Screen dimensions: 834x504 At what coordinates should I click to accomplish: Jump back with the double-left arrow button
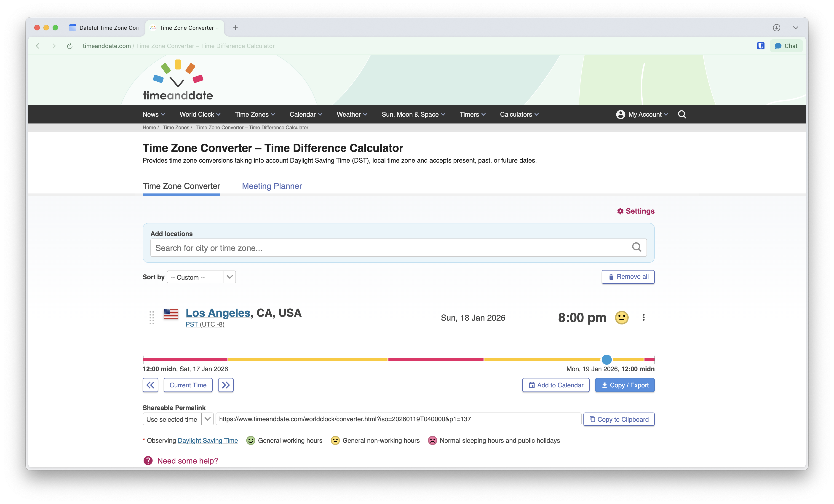click(150, 385)
